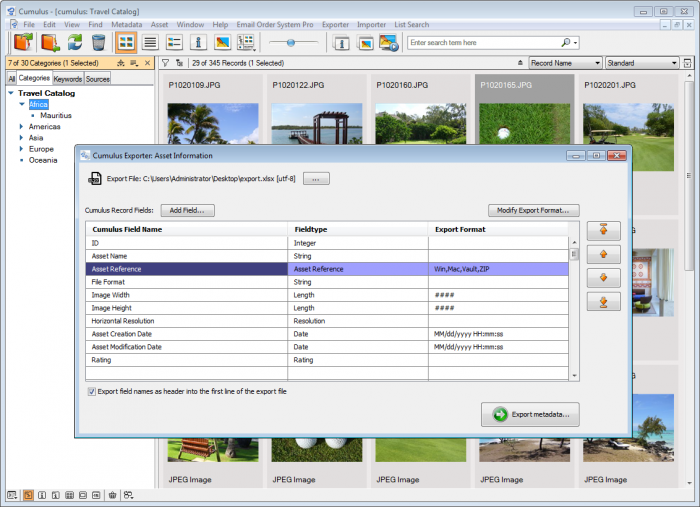Click the search term input field
This screenshot has width=700, height=507.
482,43
